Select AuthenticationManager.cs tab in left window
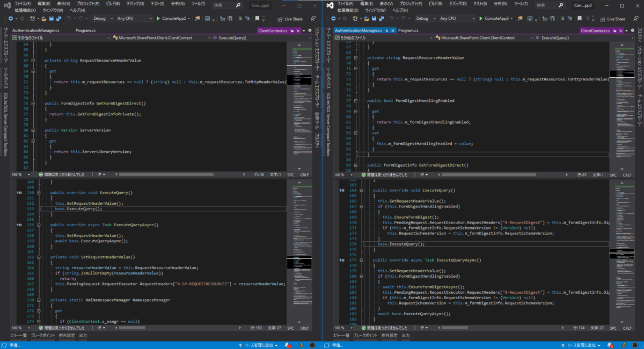644x349 pixels. pos(35,31)
